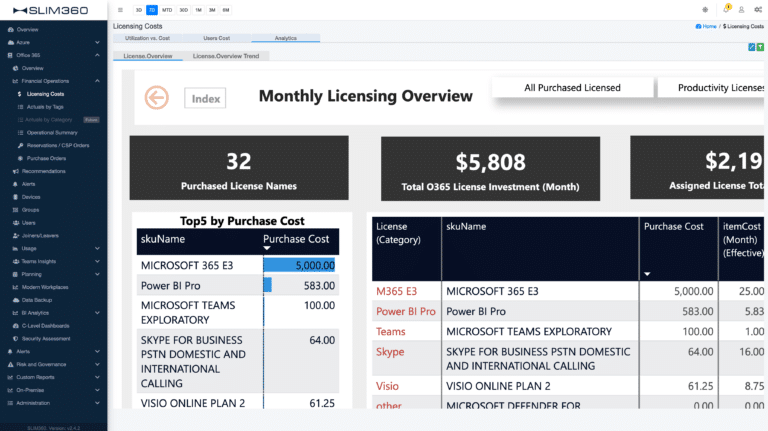This screenshot has height=431, width=768.
Task: Click the Modern Workplaces sidebar icon
Action: 15,287
